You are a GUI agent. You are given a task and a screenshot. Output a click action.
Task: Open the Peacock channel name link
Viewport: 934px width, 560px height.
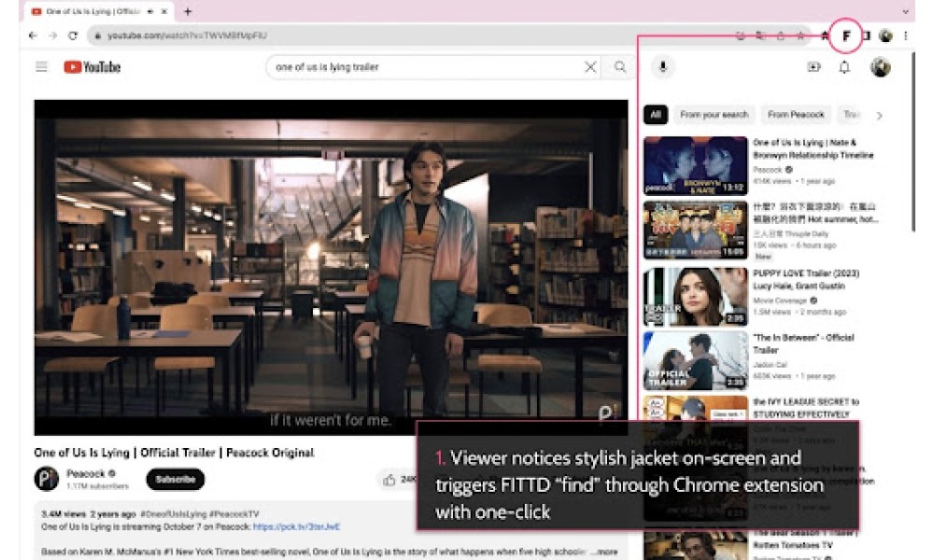86,473
